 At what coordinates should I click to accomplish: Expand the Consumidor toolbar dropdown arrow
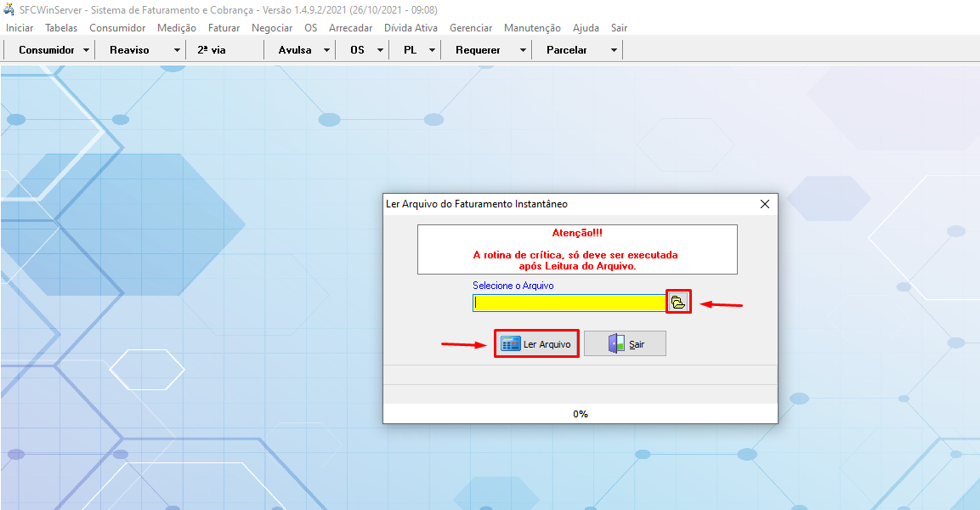tap(87, 50)
